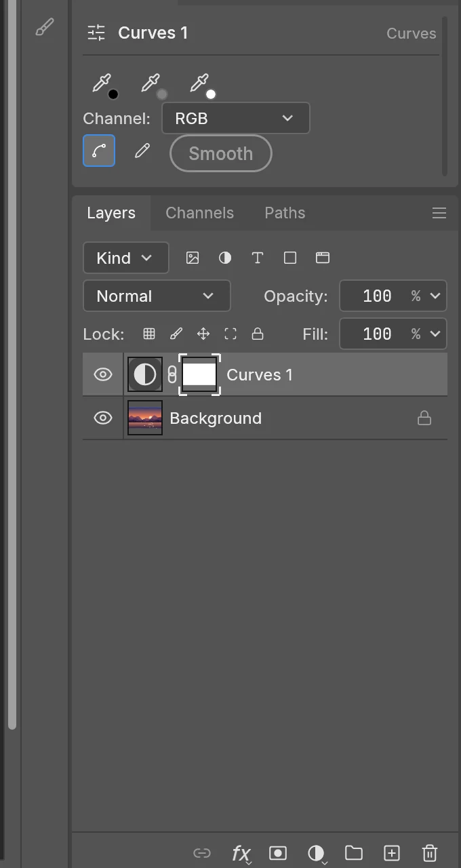Open the Opacity slider dropdown arrow
Image resolution: width=461 pixels, height=868 pixels.
(435, 296)
